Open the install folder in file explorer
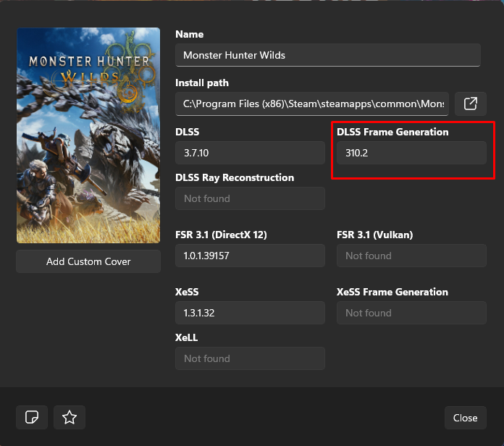 (x=470, y=104)
